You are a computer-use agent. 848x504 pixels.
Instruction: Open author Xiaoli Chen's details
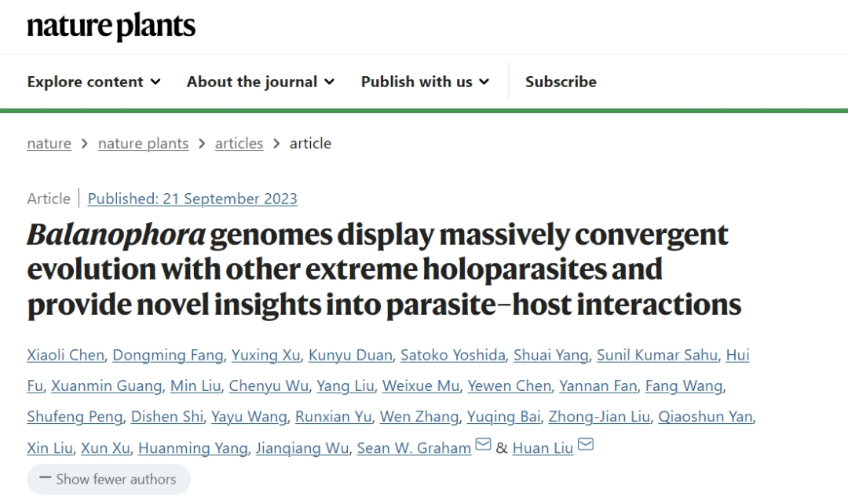(x=66, y=355)
